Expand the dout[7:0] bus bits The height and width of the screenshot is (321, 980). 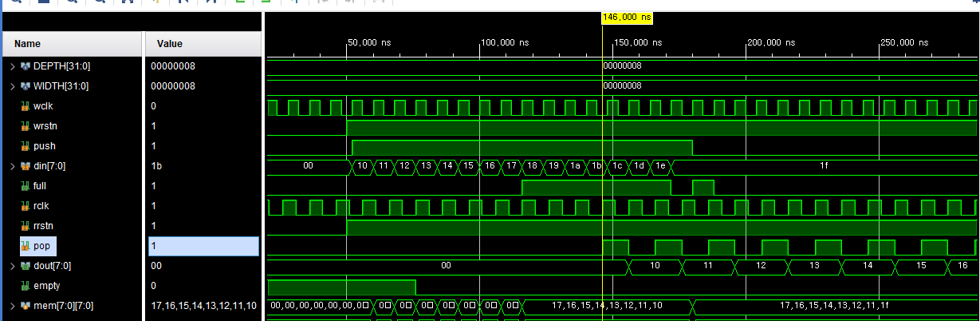[13, 266]
